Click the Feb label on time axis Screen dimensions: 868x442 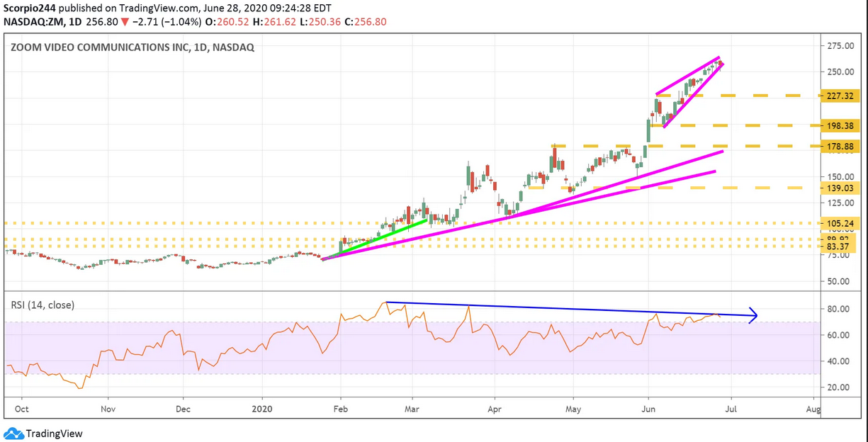(340, 409)
